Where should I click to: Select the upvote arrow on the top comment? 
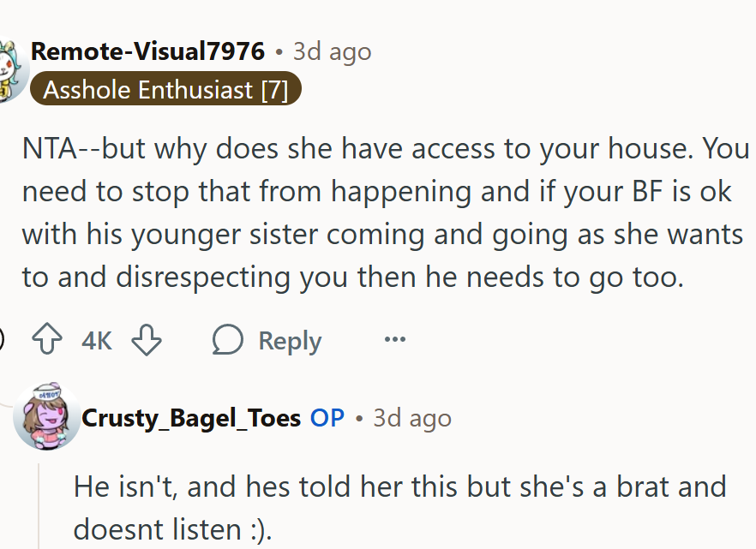coord(45,339)
